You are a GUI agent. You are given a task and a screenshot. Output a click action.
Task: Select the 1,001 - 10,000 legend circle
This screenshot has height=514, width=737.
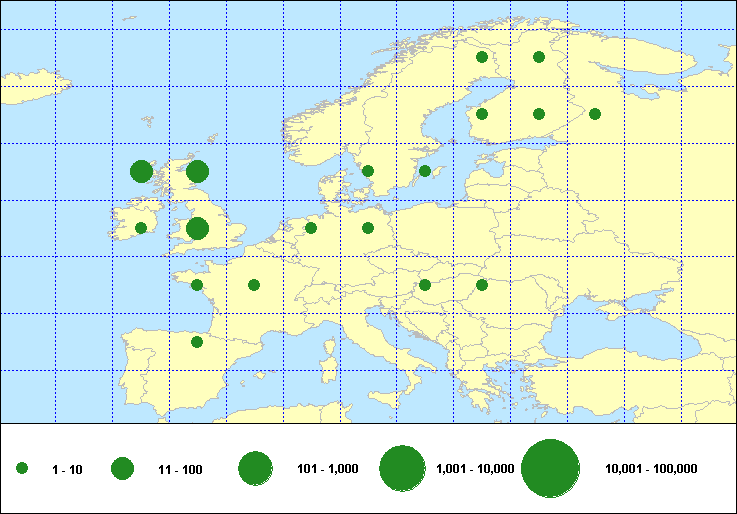(x=403, y=468)
